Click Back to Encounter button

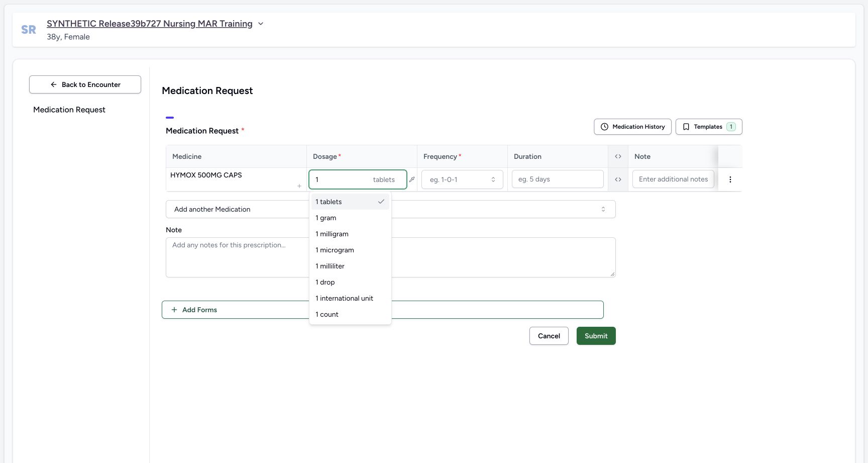(x=85, y=84)
